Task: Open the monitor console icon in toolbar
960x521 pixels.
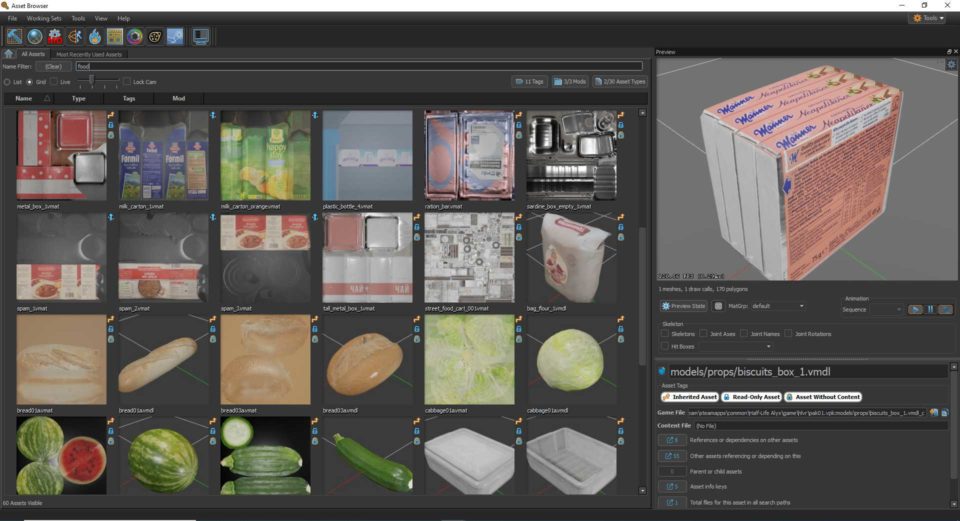Action: (x=201, y=37)
